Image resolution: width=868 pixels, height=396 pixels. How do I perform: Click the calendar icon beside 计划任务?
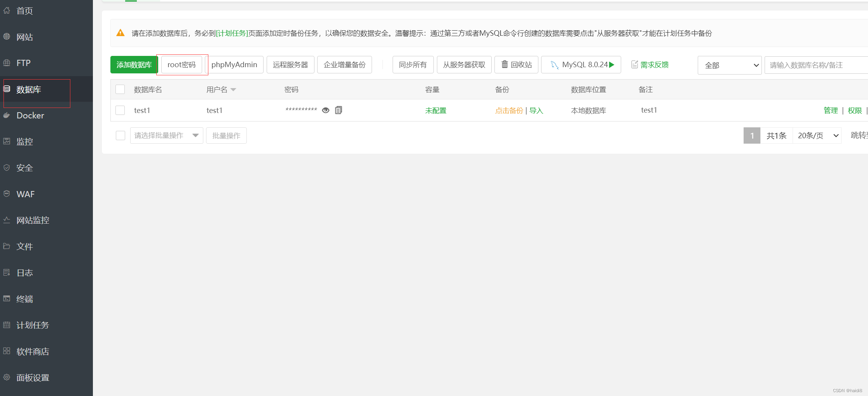(7, 325)
